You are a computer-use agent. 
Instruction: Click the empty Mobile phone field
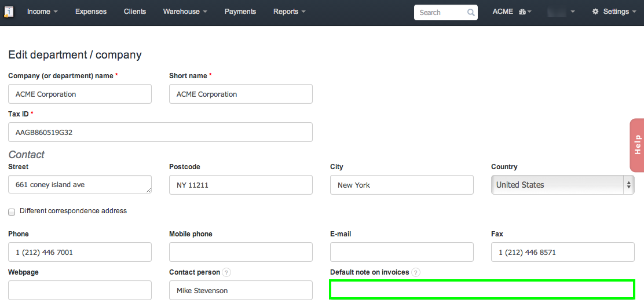[241, 252]
